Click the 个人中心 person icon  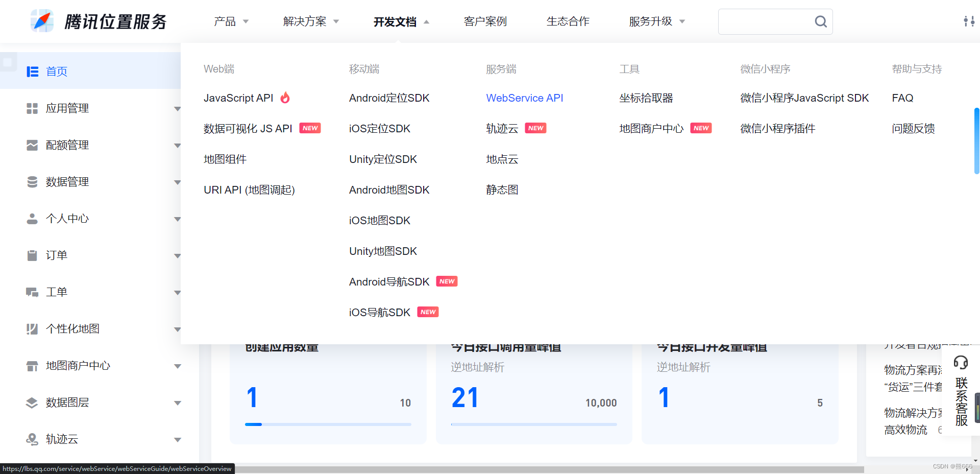(32, 219)
